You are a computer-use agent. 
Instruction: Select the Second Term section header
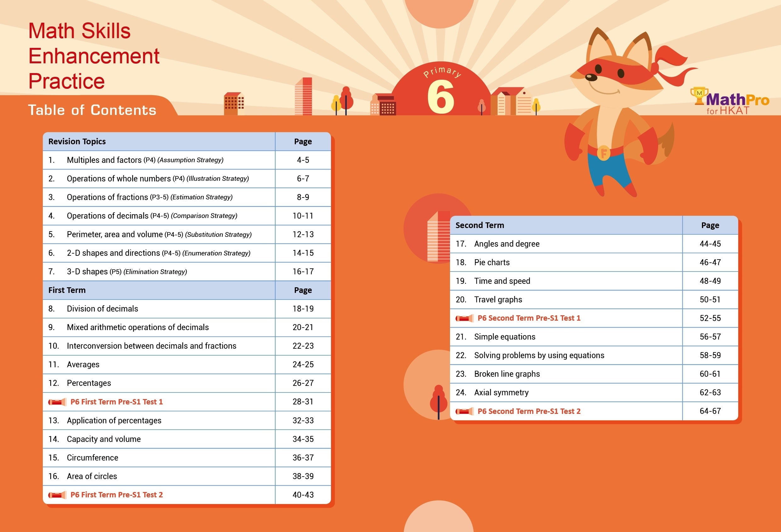click(x=480, y=226)
